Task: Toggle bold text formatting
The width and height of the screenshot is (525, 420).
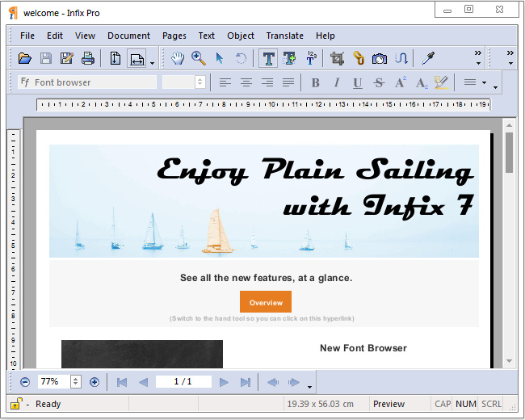Action: pyautogui.click(x=316, y=82)
